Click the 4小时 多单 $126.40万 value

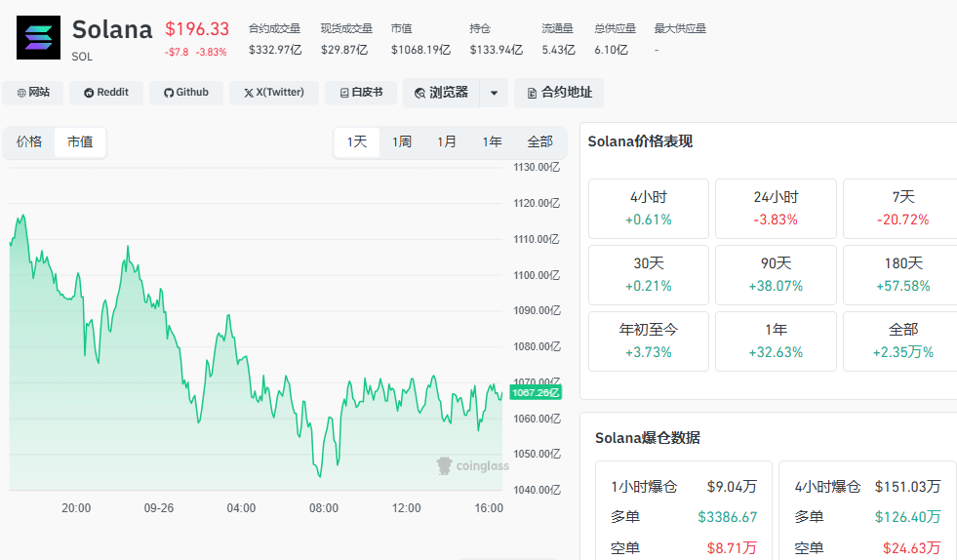(x=907, y=517)
